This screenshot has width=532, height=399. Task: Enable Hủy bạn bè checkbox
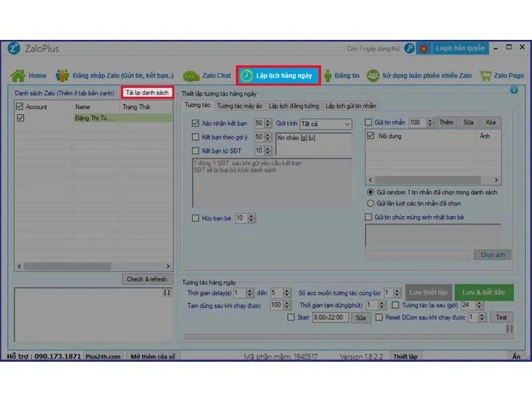click(195, 218)
